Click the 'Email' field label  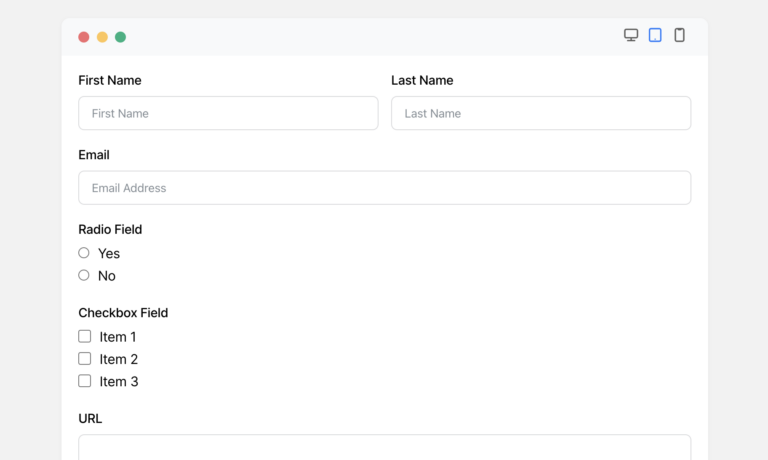tap(94, 155)
